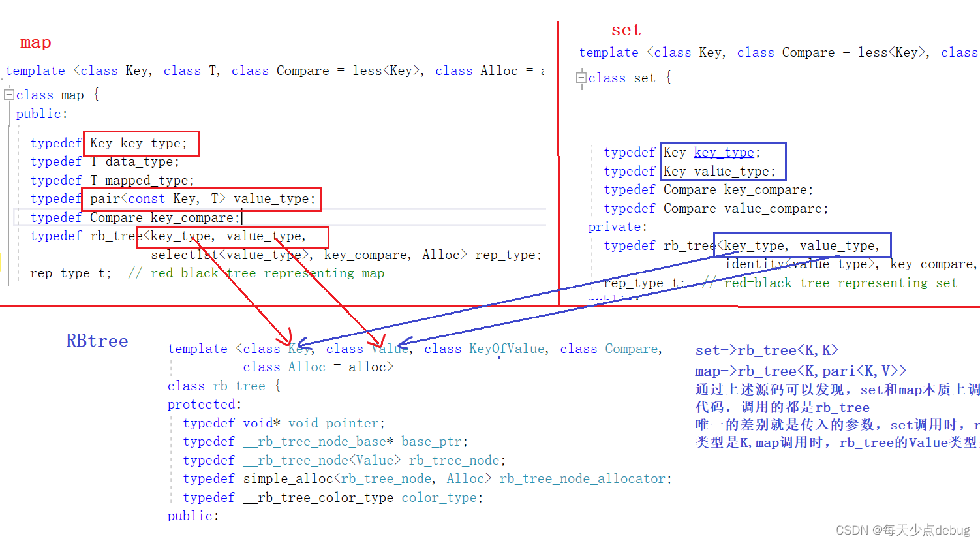Collapse the class set code block
This screenshot has width=980, height=543.
coord(581,78)
